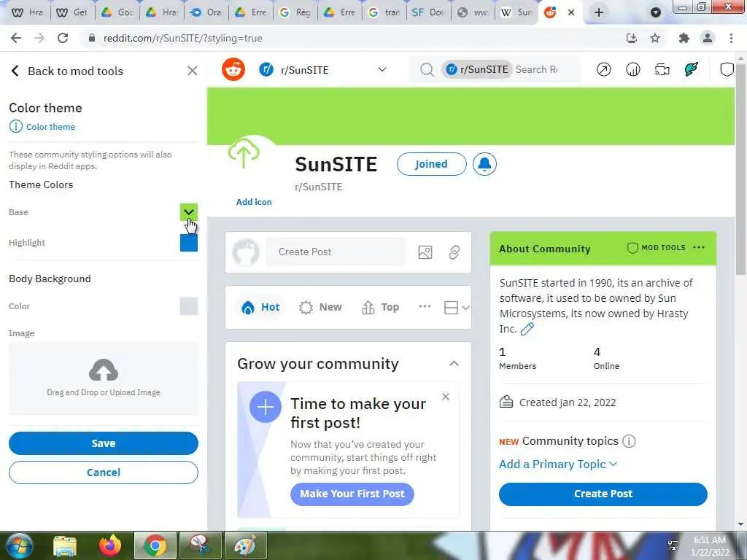Open File Explorer from taskbar
Viewport: 747px width, 560px height.
(65, 545)
